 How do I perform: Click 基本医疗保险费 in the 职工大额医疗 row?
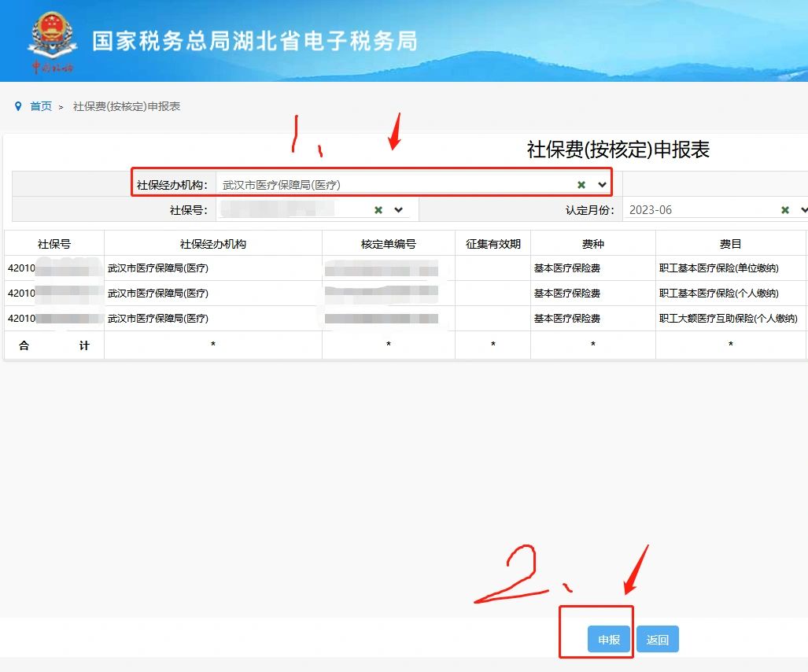point(566,319)
